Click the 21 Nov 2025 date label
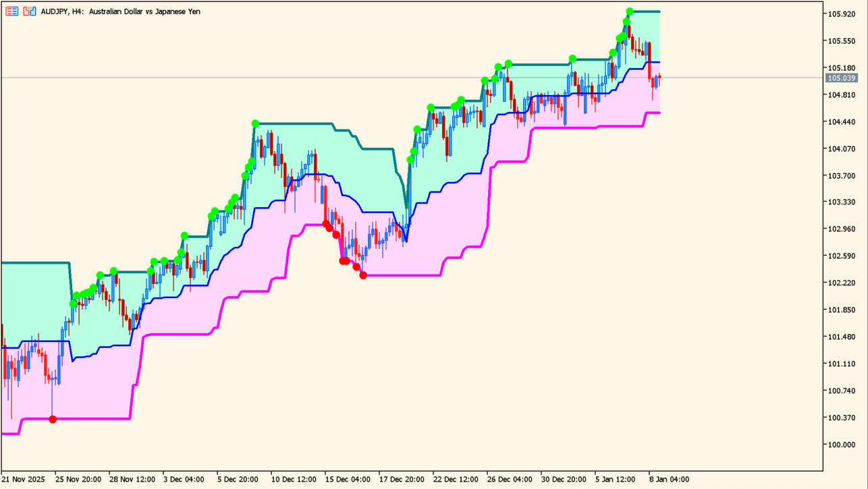The image size is (868, 489). [x=23, y=480]
